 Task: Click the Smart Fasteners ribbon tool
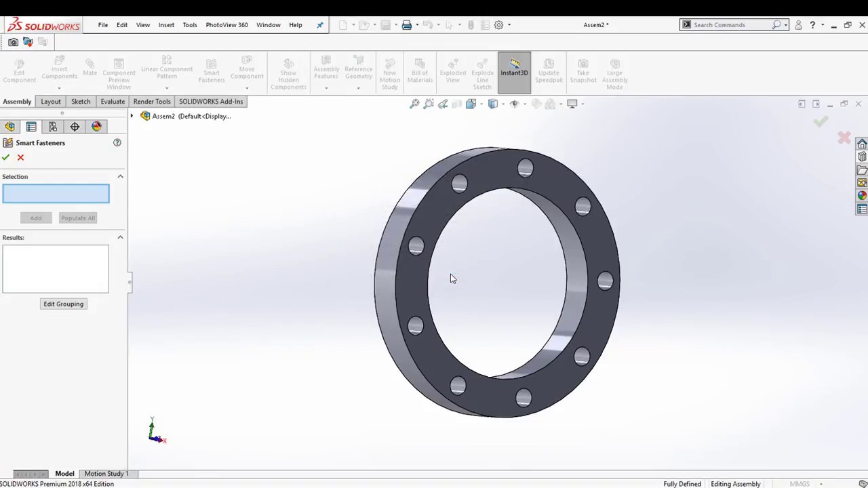(x=211, y=71)
